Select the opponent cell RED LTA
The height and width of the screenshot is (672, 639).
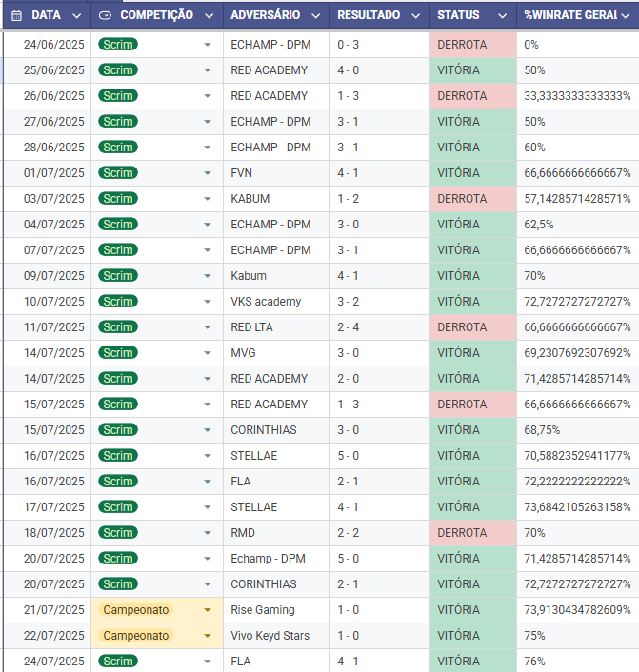pos(276,327)
